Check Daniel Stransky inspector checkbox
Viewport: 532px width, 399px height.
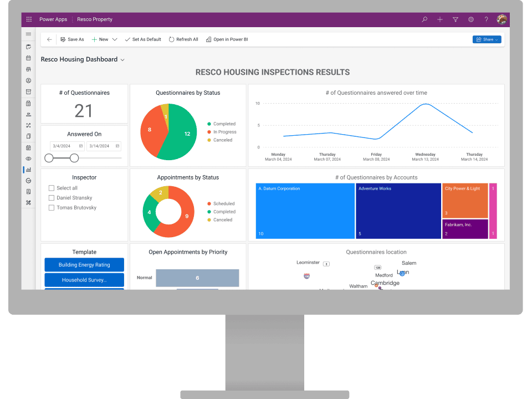[52, 198]
